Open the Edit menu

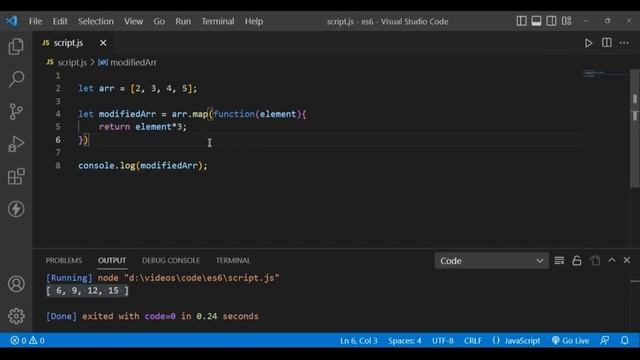60,21
